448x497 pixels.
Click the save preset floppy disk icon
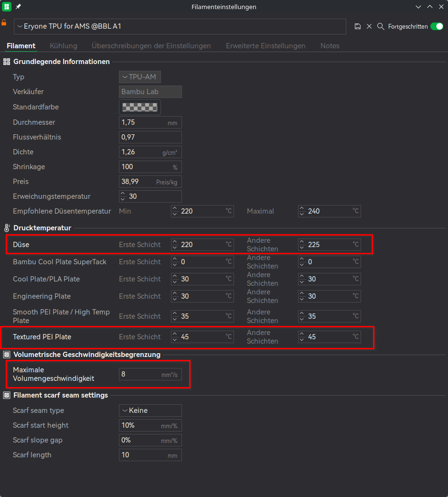pos(358,26)
